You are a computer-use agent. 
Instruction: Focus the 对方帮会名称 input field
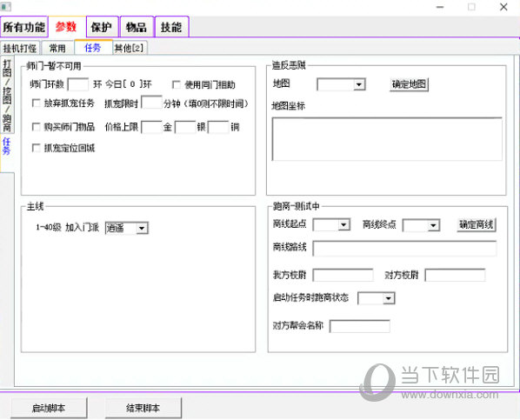coord(360,326)
